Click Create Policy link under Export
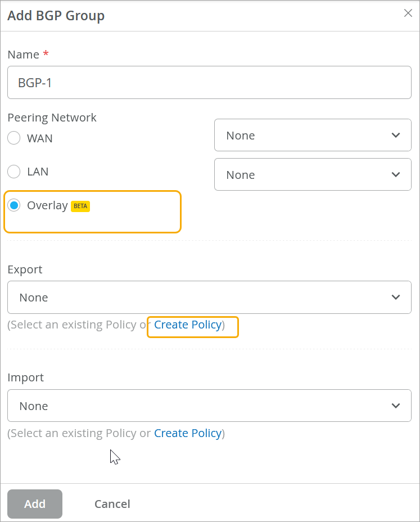The height and width of the screenshot is (522, 420). [x=188, y=325]
